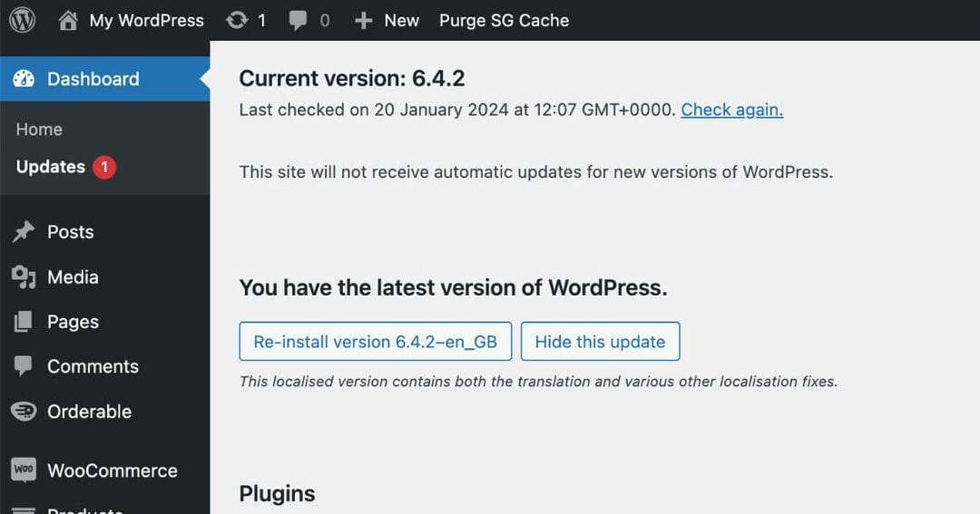The height and width of the screenshot is (514, 980).
Task: Click the Plugins section heading
Action: click(277, 493)
